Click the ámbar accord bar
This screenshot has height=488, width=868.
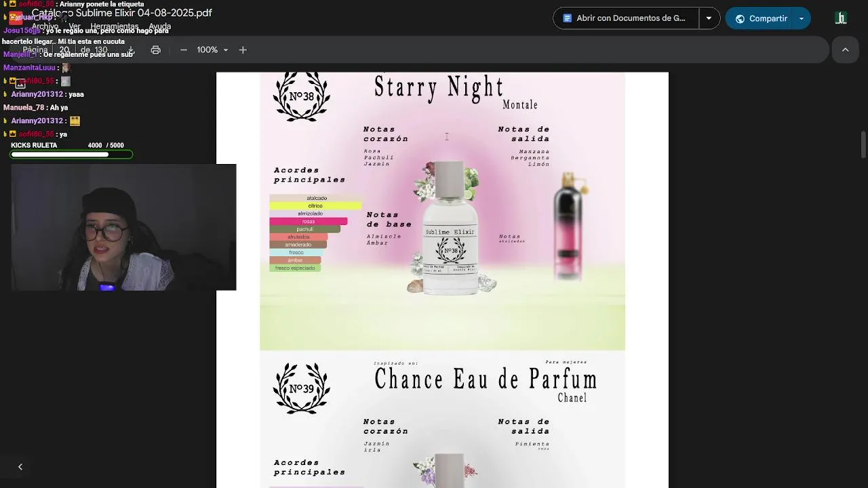(x=295, y=260)
